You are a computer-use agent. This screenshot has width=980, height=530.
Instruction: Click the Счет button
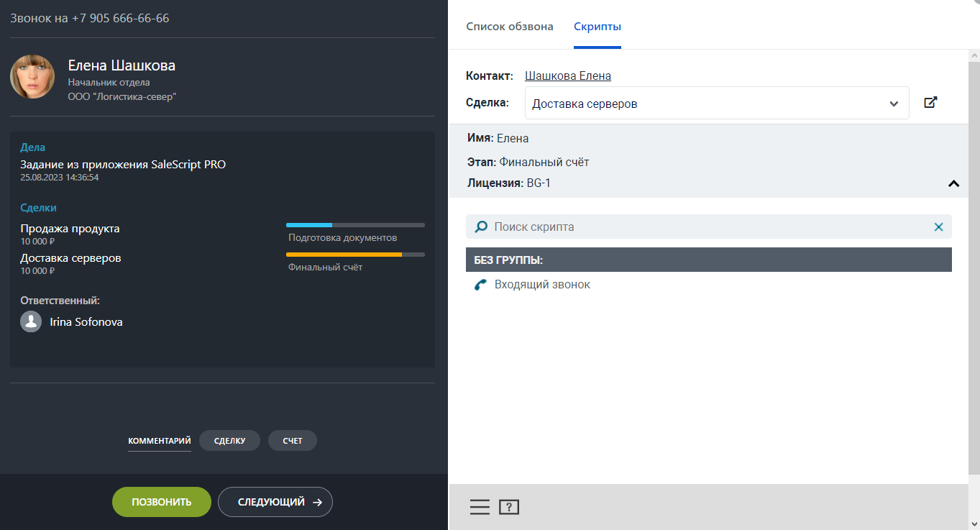point(292,441)
